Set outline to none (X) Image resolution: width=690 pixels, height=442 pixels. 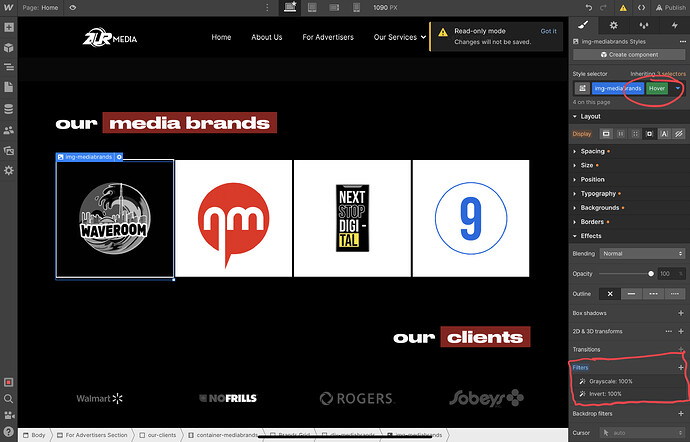(610, 294)
